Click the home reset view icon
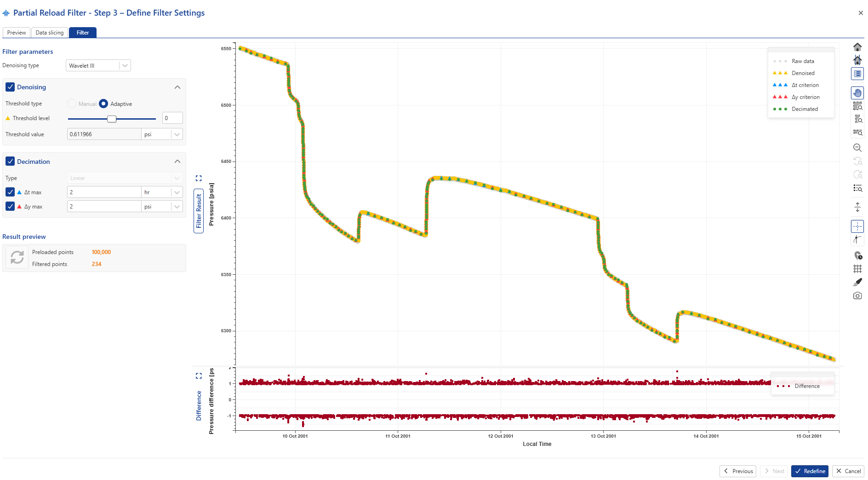This screenshot has width=868, height=480. click(x=857, y=47)
